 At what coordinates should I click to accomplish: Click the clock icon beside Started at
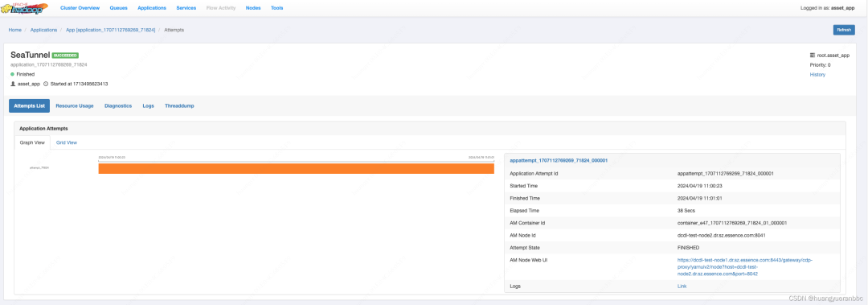click(45, 84)
